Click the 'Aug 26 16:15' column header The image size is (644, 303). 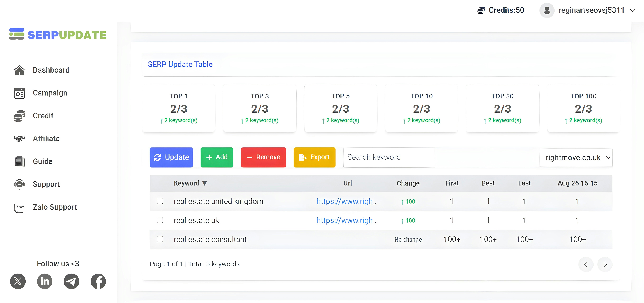(x=577, y=183)
